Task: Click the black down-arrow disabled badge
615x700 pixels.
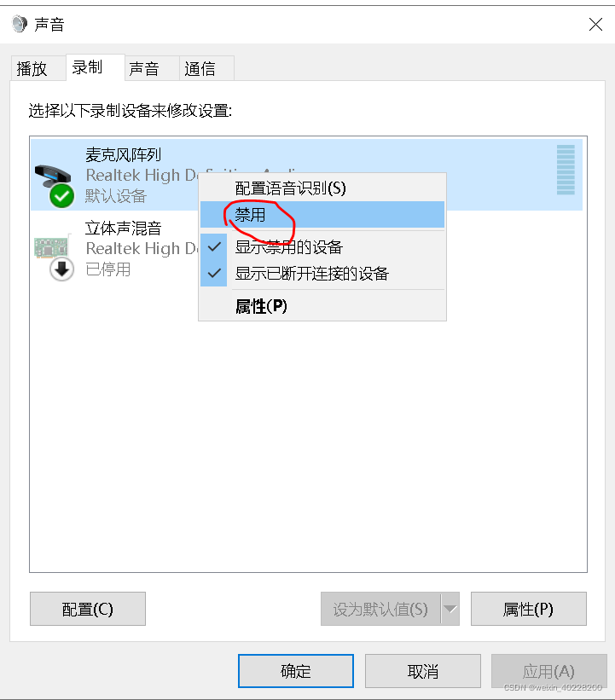Action: pos(61,269)
